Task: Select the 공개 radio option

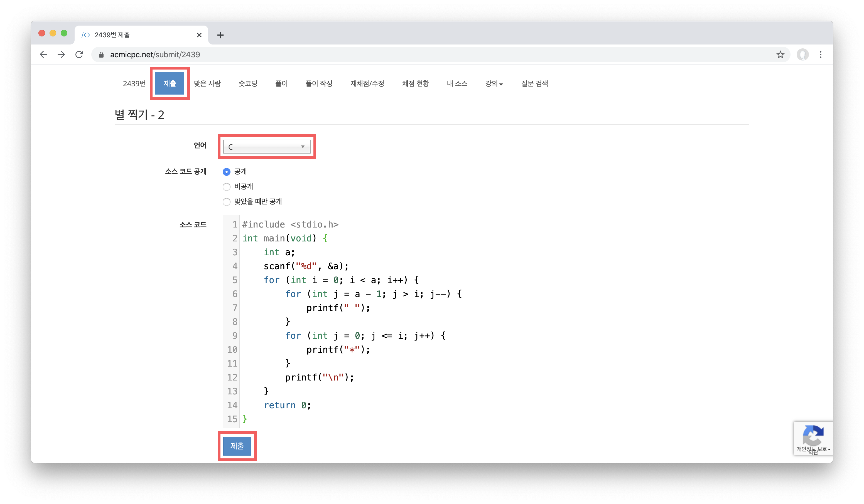Action: [226, 172]
